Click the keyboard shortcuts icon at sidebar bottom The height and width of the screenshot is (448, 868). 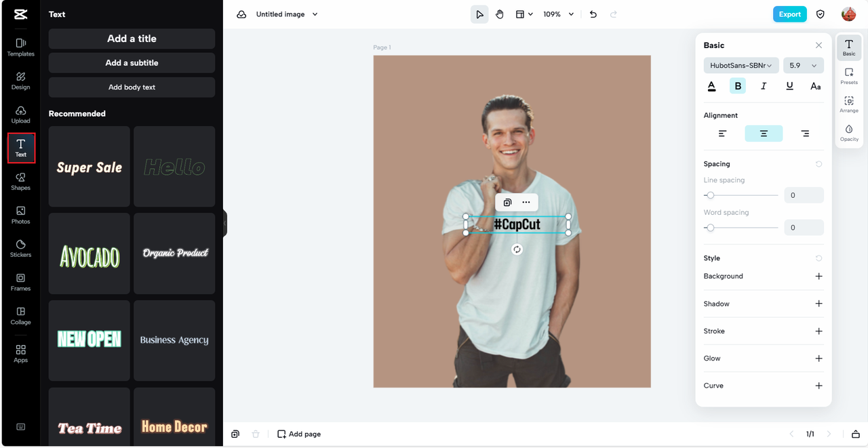(20, 427)
